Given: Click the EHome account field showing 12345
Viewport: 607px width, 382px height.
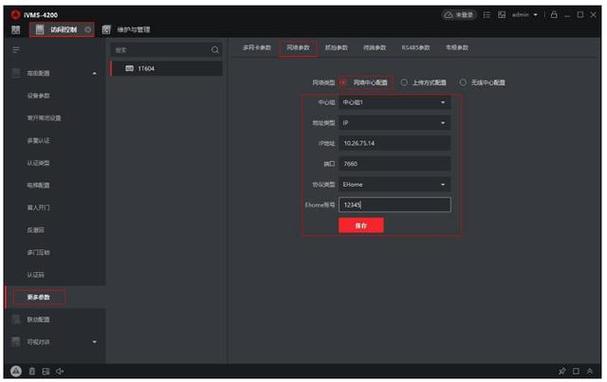Looking at the screenshot, I should click(394, 205).
